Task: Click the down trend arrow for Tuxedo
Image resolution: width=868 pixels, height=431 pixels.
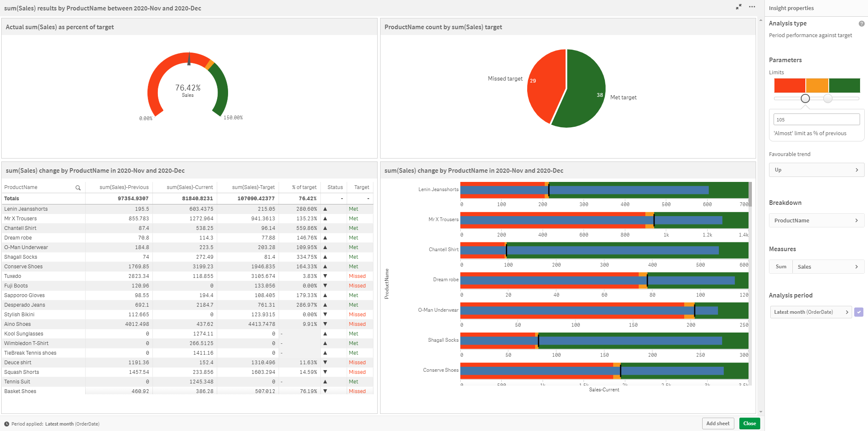Action: 325,276
